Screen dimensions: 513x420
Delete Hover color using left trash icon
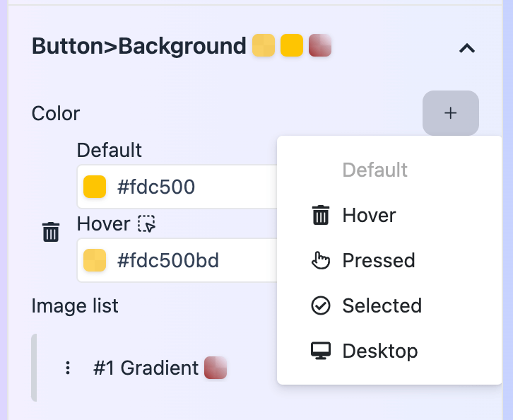[51, 232]
